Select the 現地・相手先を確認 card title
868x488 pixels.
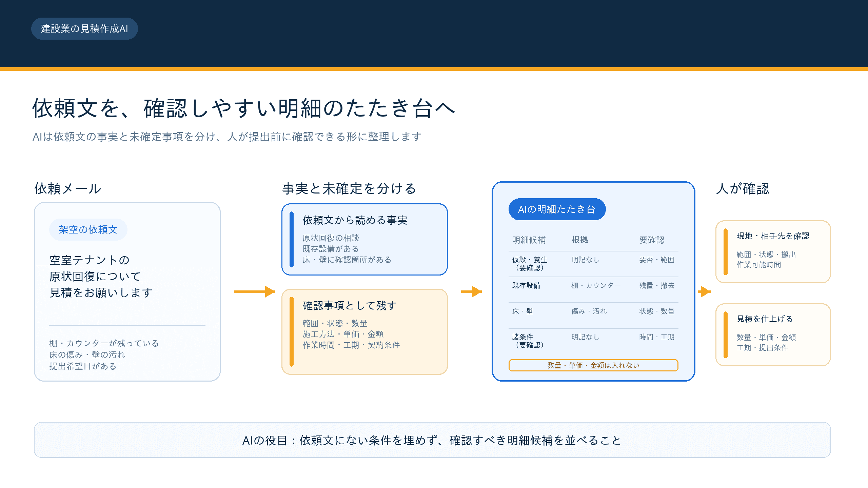tap(773, 236)
